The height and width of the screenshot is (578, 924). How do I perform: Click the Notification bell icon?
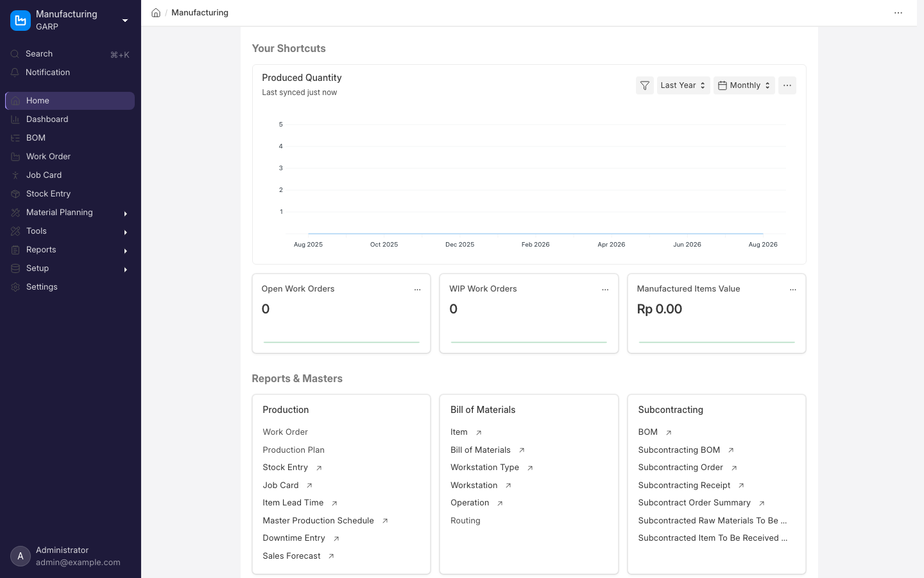[x=15, y=73]
